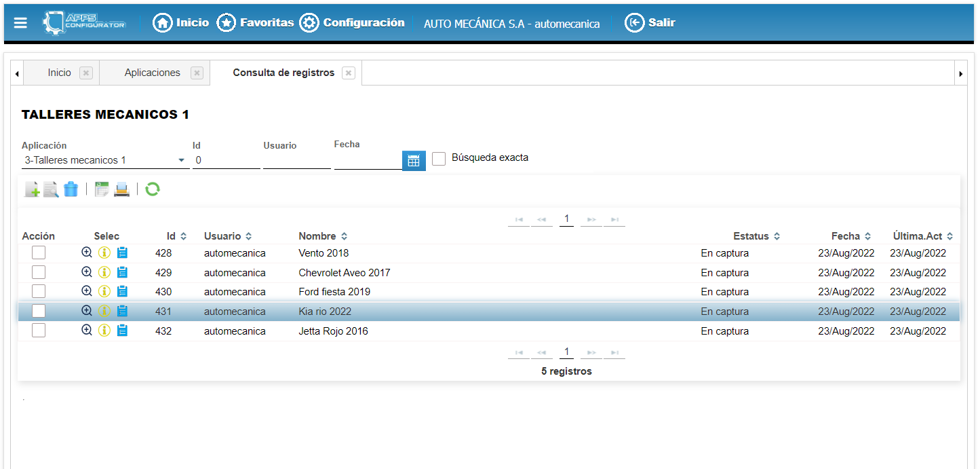Click the print icon in toolbar
Image resolution: width=980 pixels, height=469 pixels.
(x=121, y=189)
